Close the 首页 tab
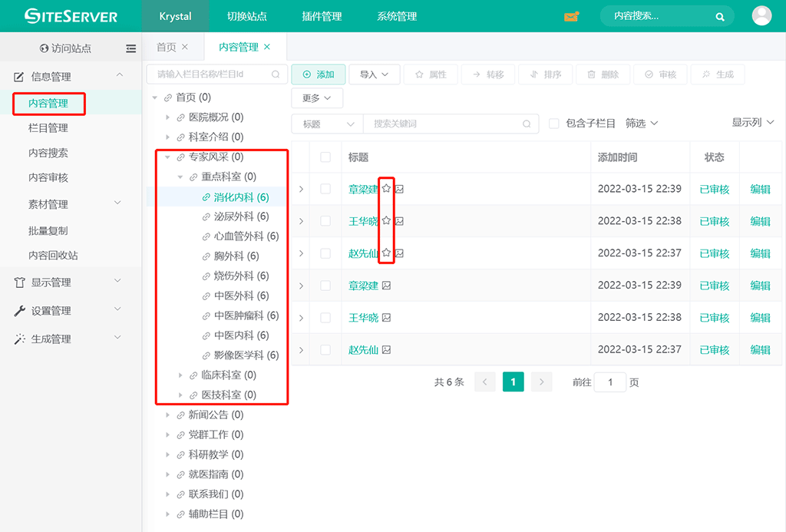This screenshot has width=786, height=532. 185,47
